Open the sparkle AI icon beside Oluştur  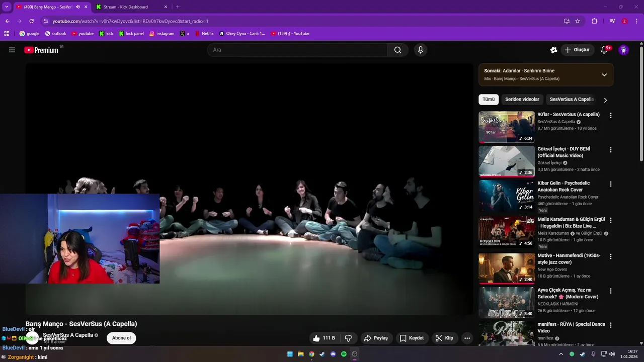click(x=553, y=50)
